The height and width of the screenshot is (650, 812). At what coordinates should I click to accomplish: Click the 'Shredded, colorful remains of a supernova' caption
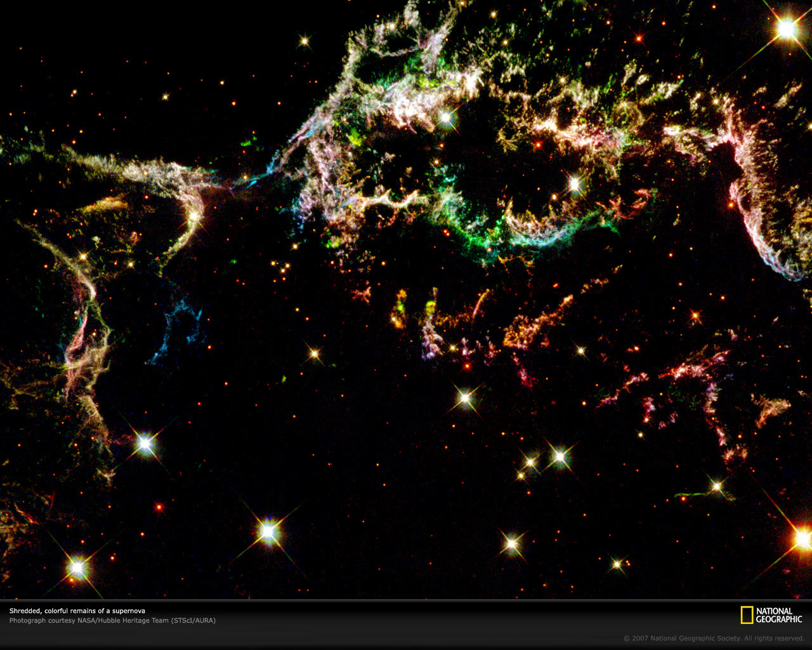(77, 611)
